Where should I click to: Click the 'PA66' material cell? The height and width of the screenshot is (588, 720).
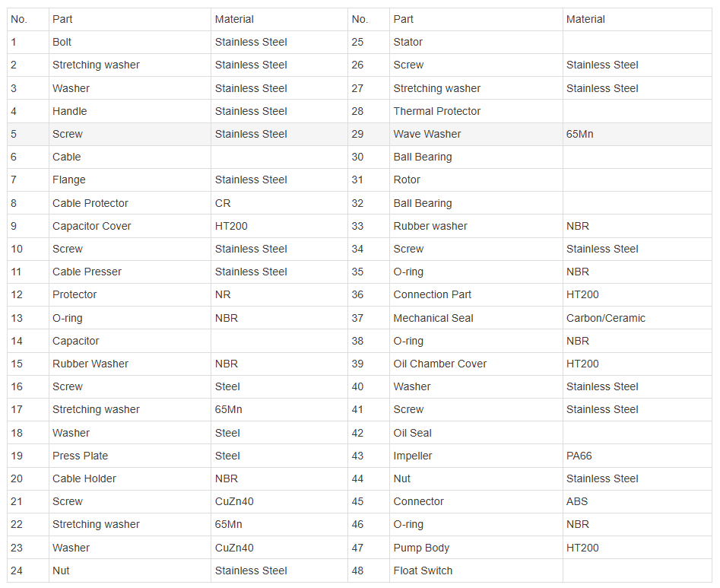(x=637, y=456)
